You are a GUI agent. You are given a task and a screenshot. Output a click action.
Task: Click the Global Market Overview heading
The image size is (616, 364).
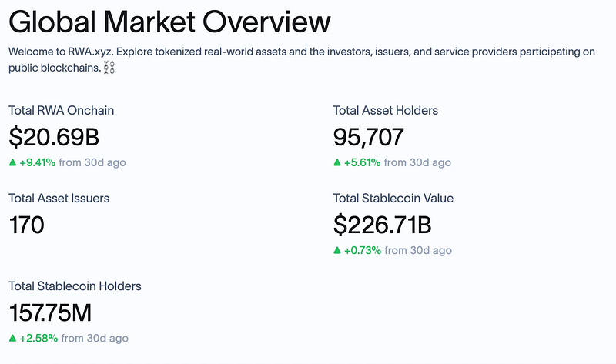[x=170, y=22]
